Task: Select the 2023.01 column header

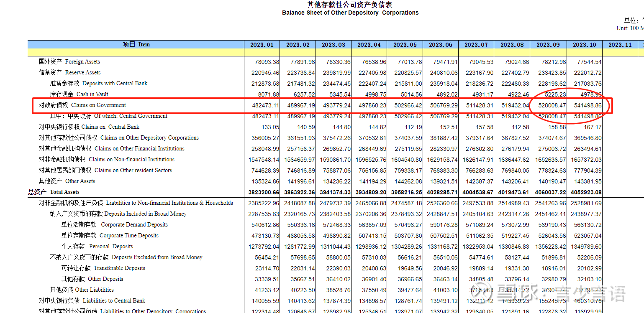Action: click(262, 45)
